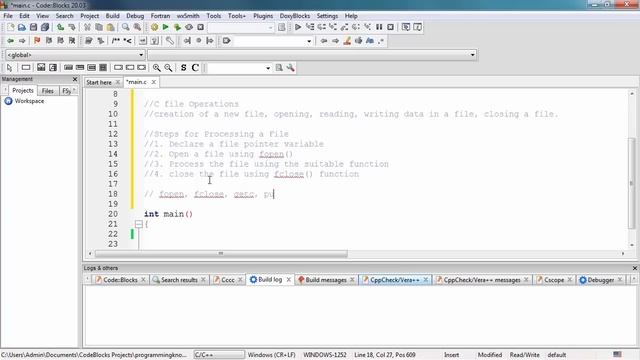This screenshot has width=640, height=360.
Task: Click the New file toolbar icon
Action: click(10, 27)
